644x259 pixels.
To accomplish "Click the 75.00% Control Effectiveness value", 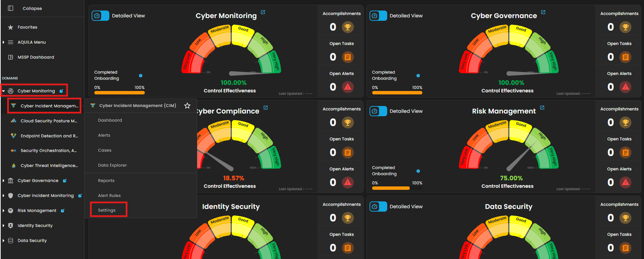I will point(511,178).
